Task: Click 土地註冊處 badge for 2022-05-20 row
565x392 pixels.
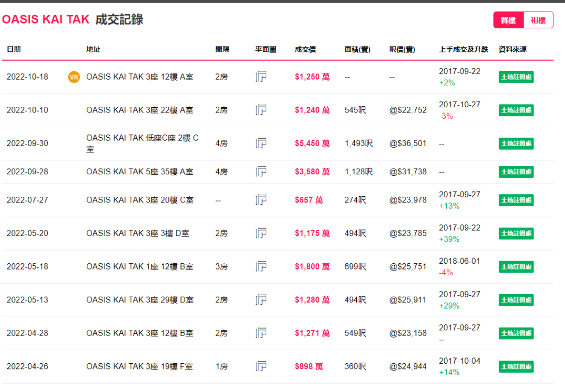Action: pyautogui.click(x=516, y=233)
